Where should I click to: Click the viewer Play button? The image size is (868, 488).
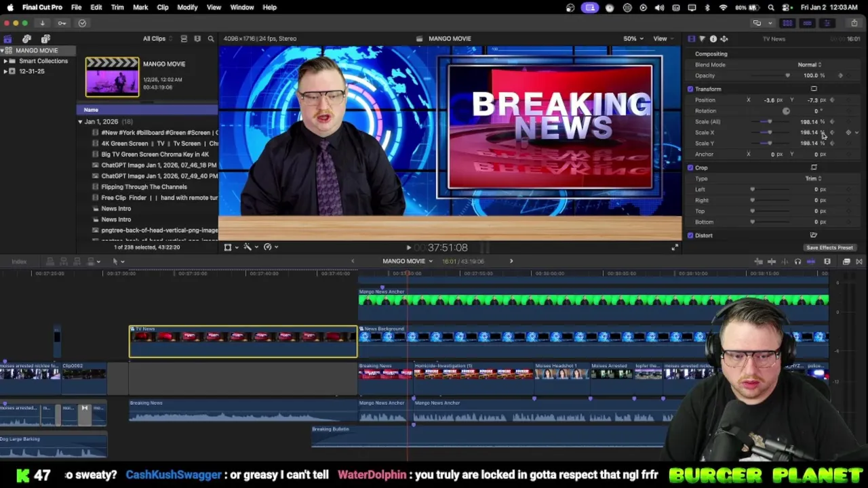(x=408, y=248)
